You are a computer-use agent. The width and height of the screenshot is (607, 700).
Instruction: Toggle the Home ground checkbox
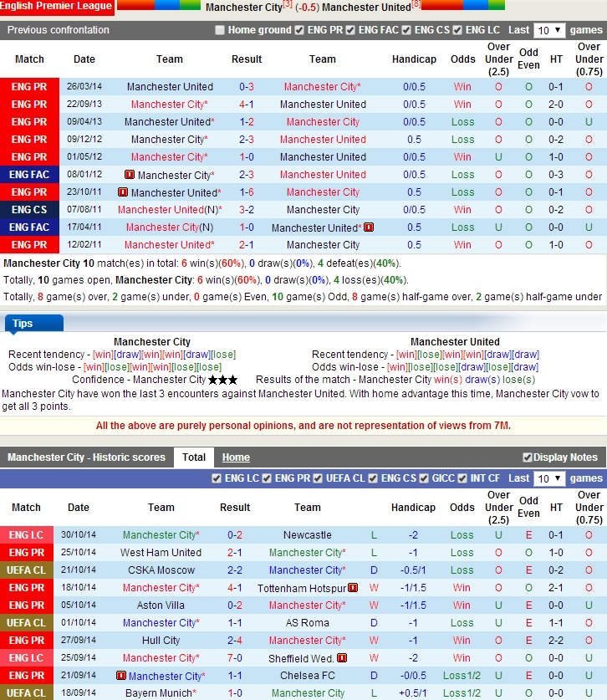coord(220,30)
